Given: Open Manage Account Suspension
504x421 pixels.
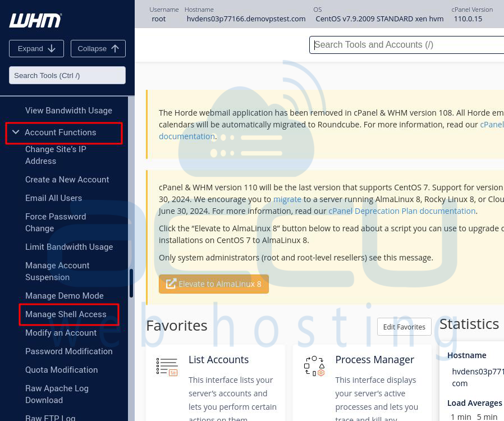Looking at the screenshot, I should tap(57, 272).
